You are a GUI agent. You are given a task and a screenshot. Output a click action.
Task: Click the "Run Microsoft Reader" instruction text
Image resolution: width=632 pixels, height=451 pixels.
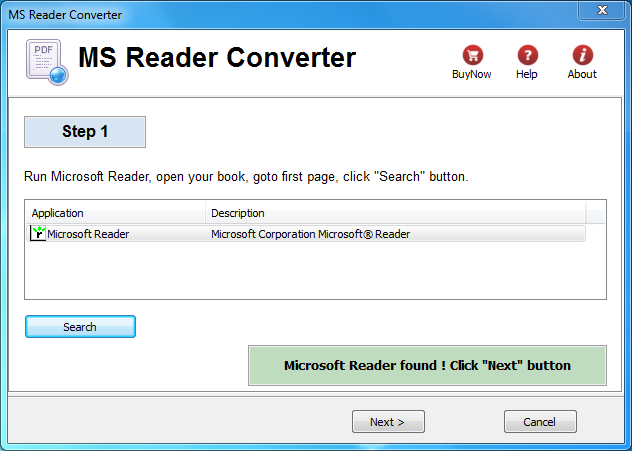(246, 177)
